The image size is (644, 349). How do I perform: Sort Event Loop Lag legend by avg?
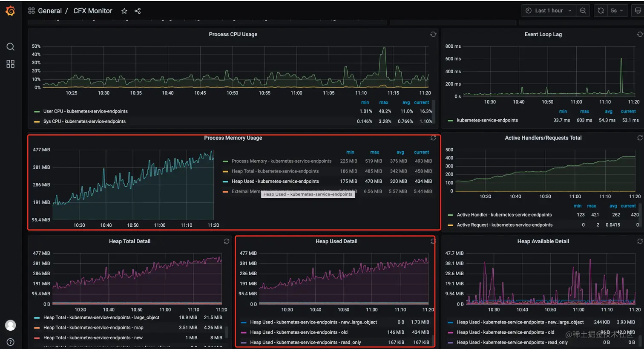(609, 112)
